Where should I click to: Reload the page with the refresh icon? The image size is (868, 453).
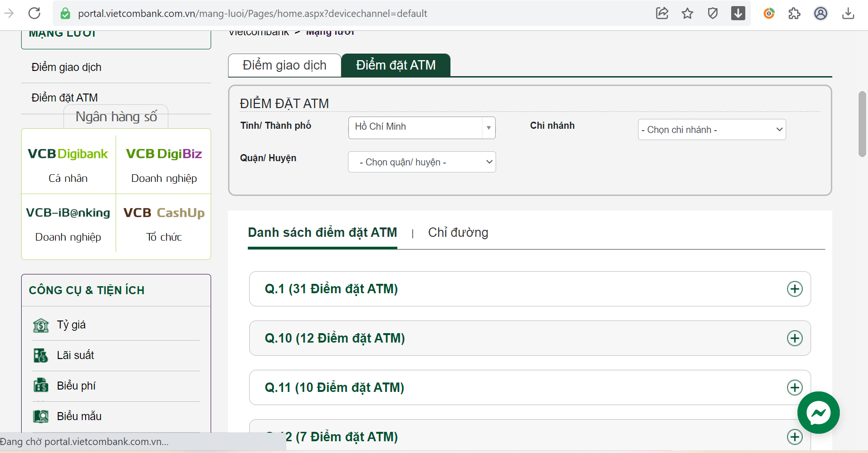click(34, 13)
